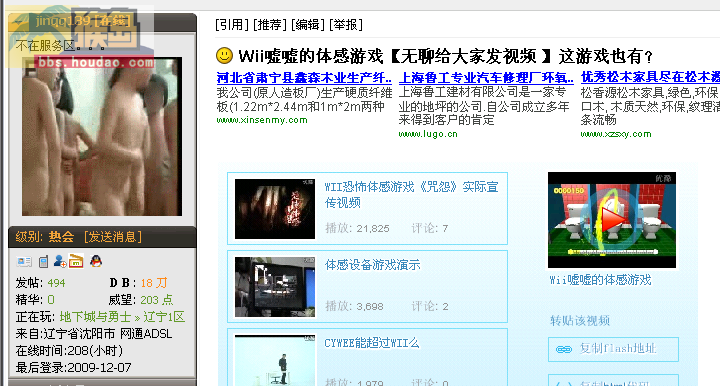Open video CYWEE能超过WII么
The image size is (720, 386).
coord(371,343)
